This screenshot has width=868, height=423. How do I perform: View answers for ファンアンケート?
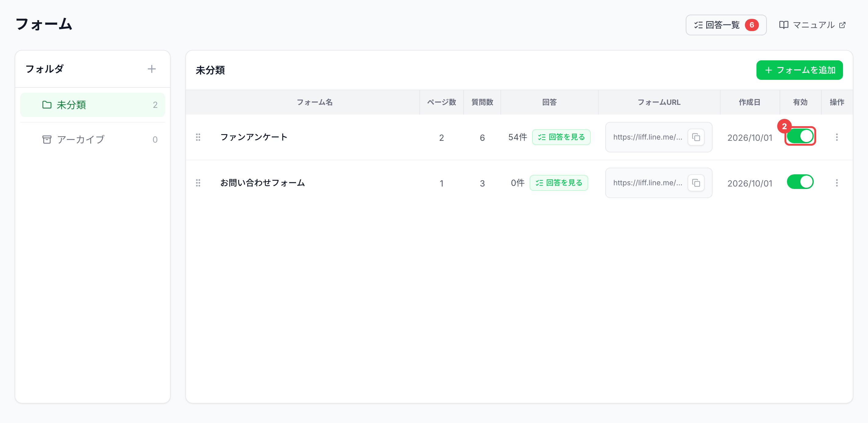coord(561,137)
